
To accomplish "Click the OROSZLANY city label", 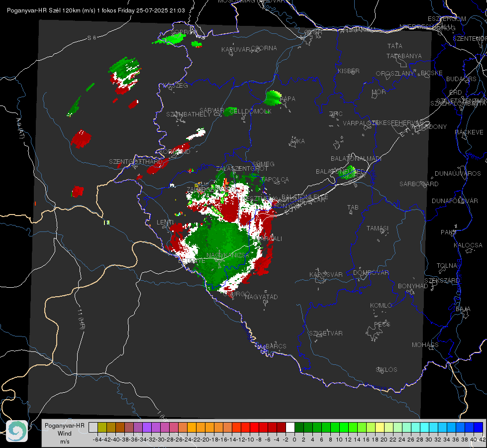I will (395, 74).
